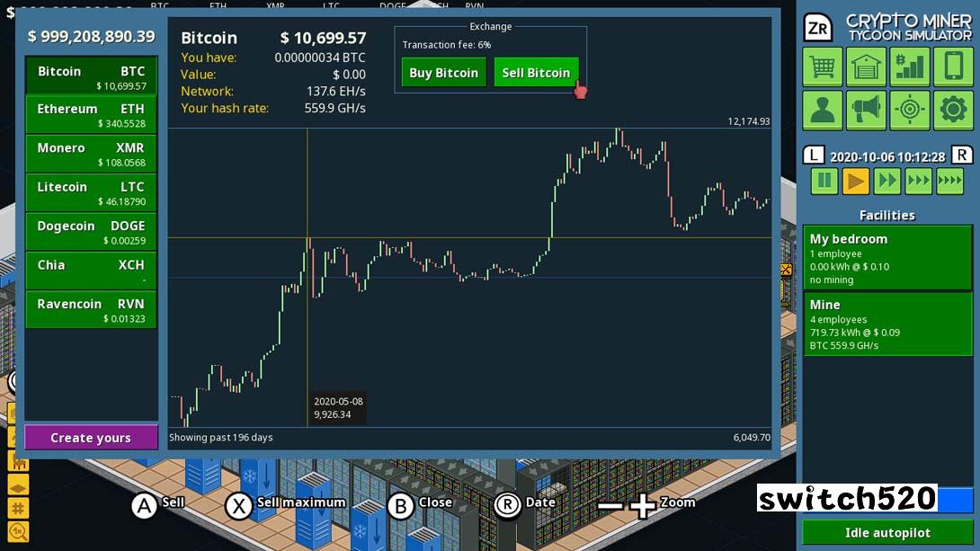
Task: Click the megaphone marketing icon
Action: point(866,110)
